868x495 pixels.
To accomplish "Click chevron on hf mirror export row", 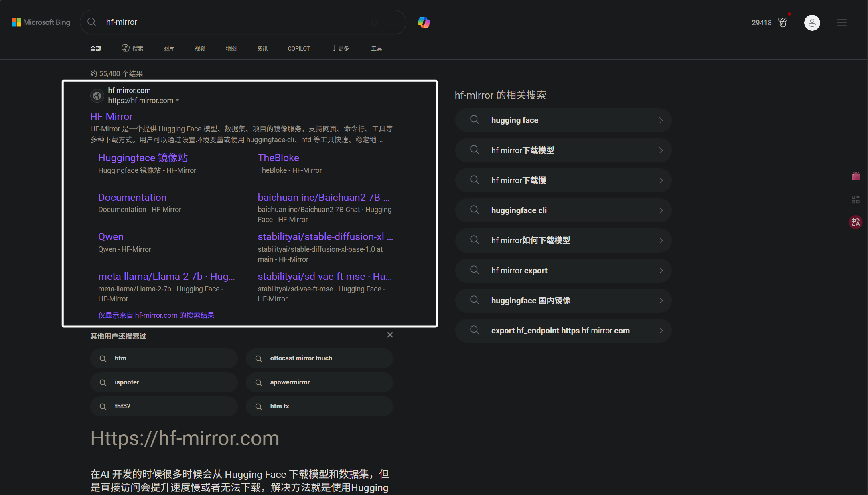I will coord(661,271).
